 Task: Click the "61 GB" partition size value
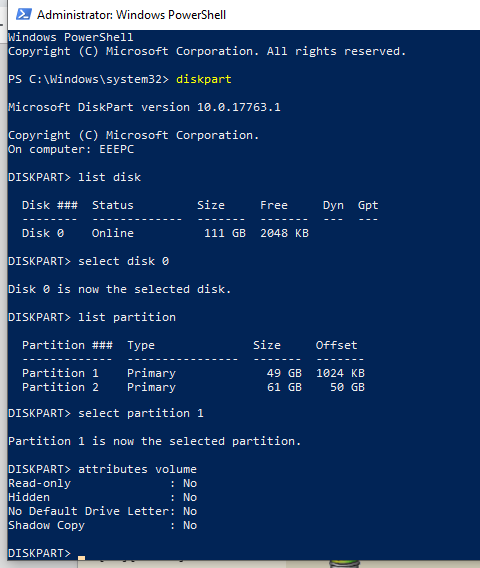coord(284,387)
